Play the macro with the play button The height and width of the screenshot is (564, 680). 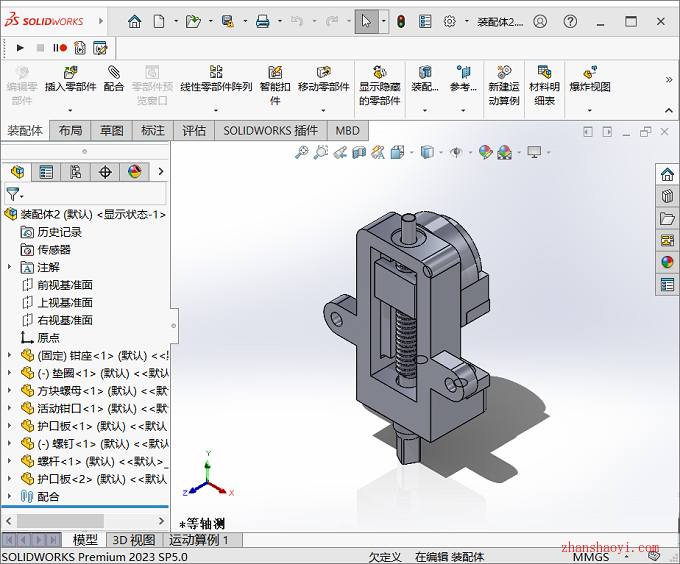[x=20, y=48]
